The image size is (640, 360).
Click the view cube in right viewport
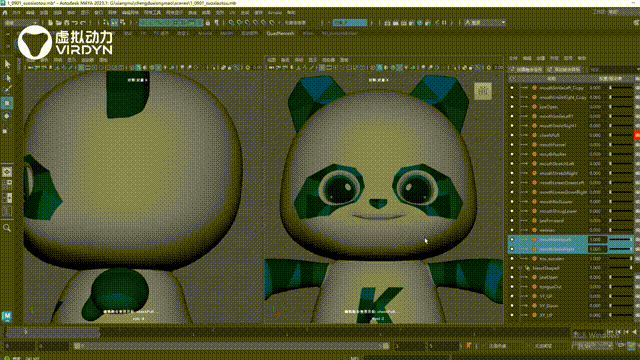click(x=483, y=91)
